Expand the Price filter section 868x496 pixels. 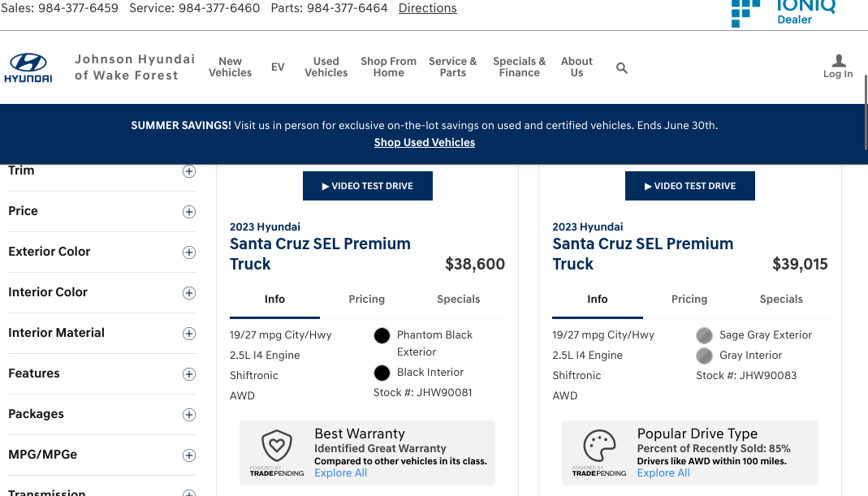(x=189, y=212)
